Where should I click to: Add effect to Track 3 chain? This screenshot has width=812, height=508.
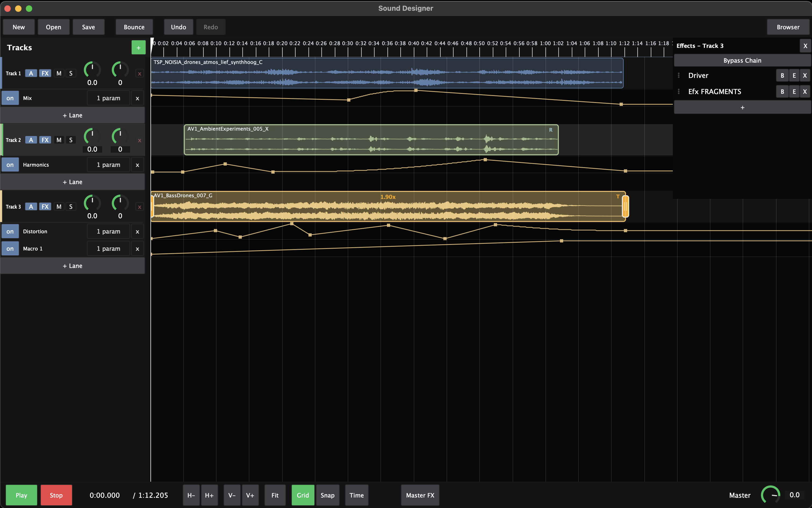click(742, 108)
